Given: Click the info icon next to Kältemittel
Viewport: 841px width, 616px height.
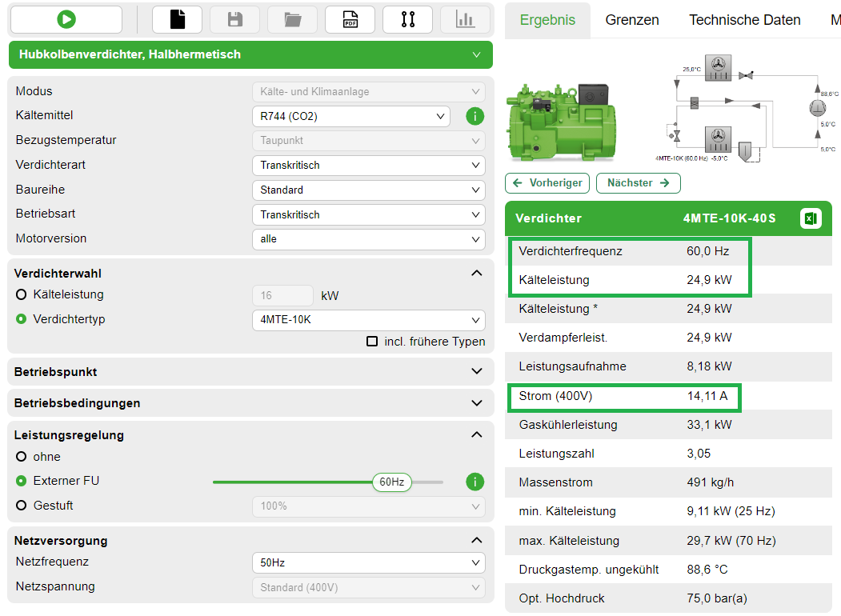Looking at the screenshot, I should pyautogui.click(x=475, y=116).
